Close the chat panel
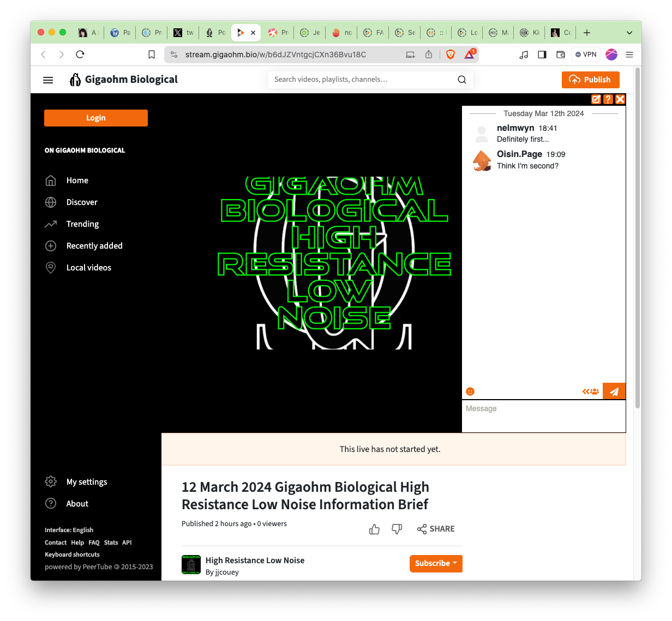 620,99
